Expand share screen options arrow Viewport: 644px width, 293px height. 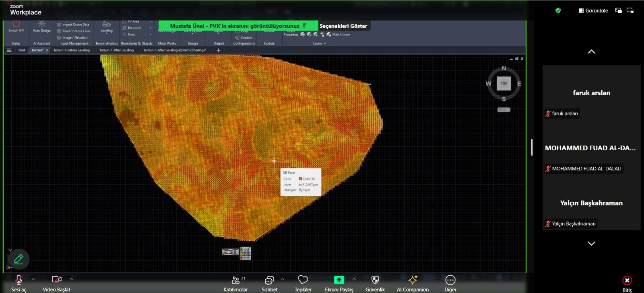pos(354,279)
